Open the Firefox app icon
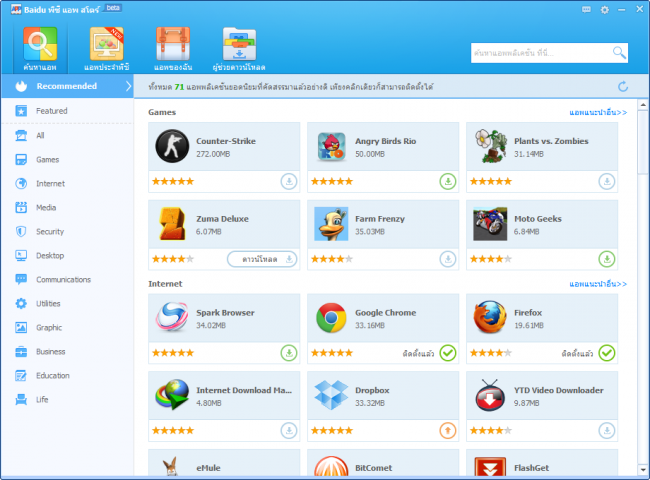Screen dimensions: 650x480 coord(490,318)
